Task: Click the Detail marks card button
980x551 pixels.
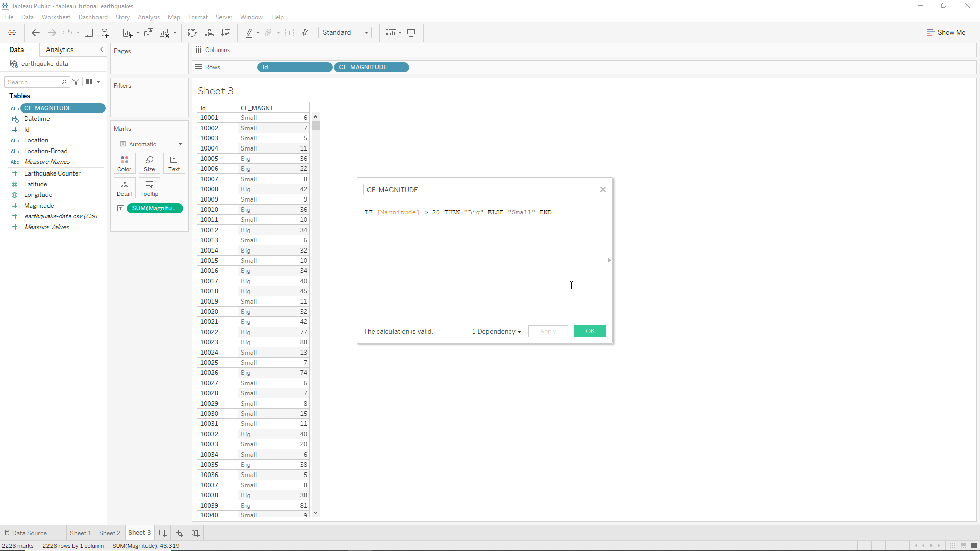Action: click(x=125, y=188)
